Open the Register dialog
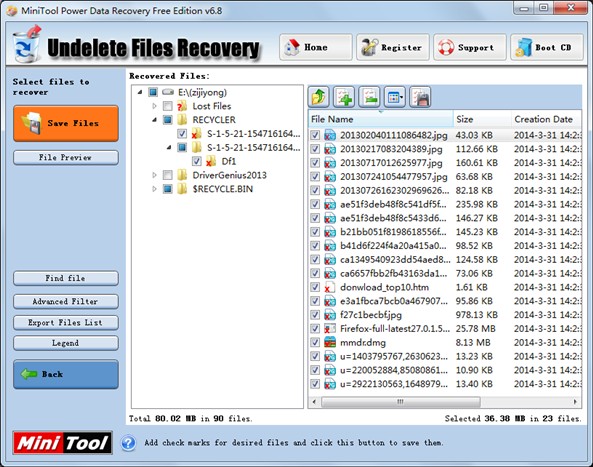The image size is (593, 467). [x=393, y=47]
